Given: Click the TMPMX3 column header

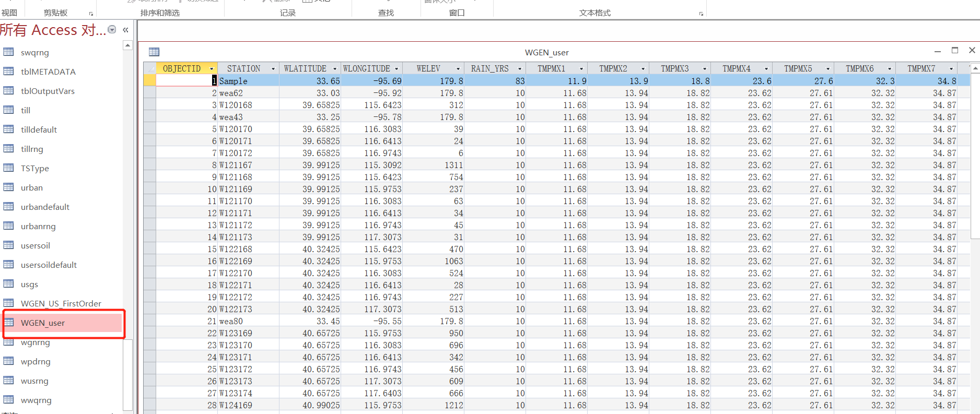Looking at the screenshot, I should pos(680,68).
